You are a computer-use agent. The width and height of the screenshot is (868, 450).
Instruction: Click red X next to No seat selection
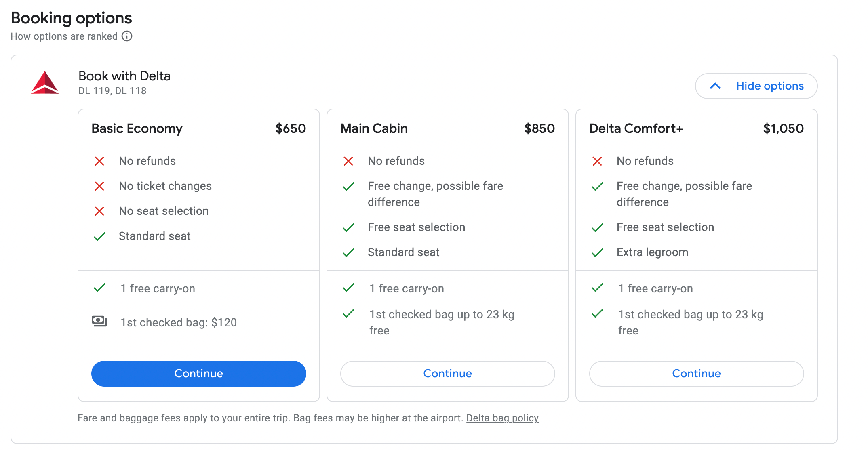coord(99,211)
